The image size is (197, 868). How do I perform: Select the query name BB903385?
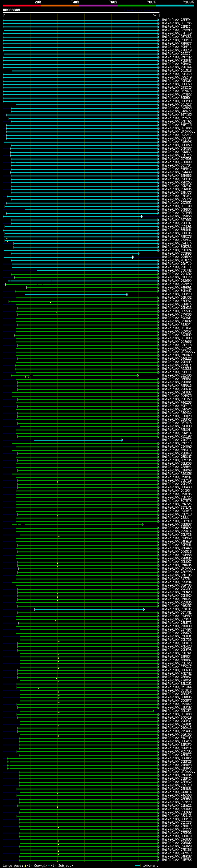pos(11,10)
